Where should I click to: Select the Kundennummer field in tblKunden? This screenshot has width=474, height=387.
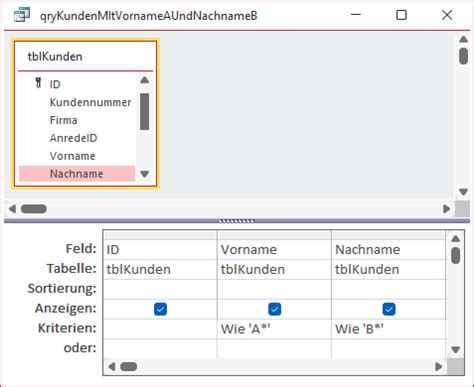point(90,102)
